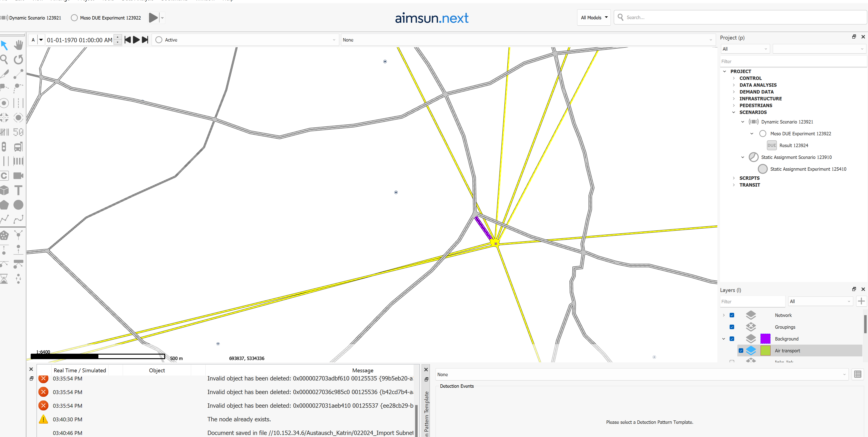Uncheck the Network layer visibility
Viewport: 868px width, 437px height.
[731, 315]
